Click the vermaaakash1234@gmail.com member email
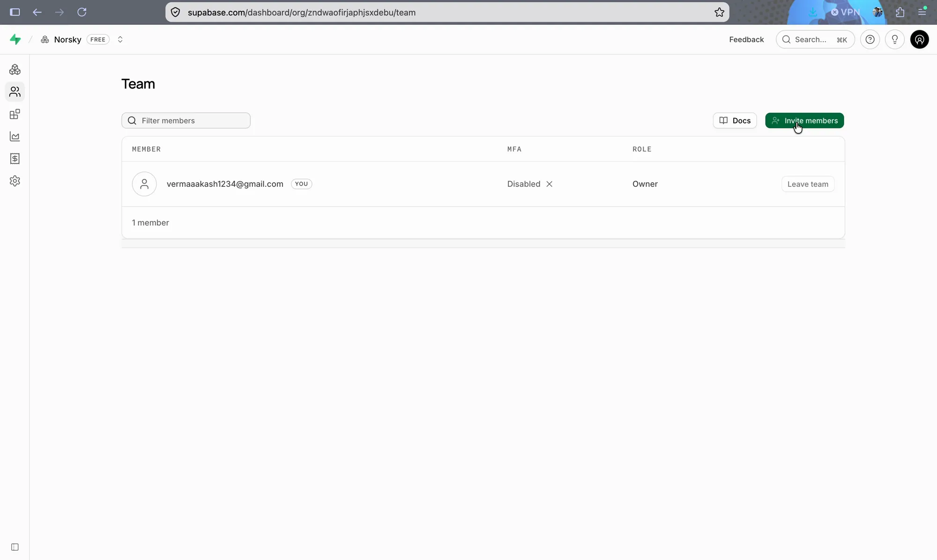Screen dimensions: 937x560 click(x=225, y=184)
